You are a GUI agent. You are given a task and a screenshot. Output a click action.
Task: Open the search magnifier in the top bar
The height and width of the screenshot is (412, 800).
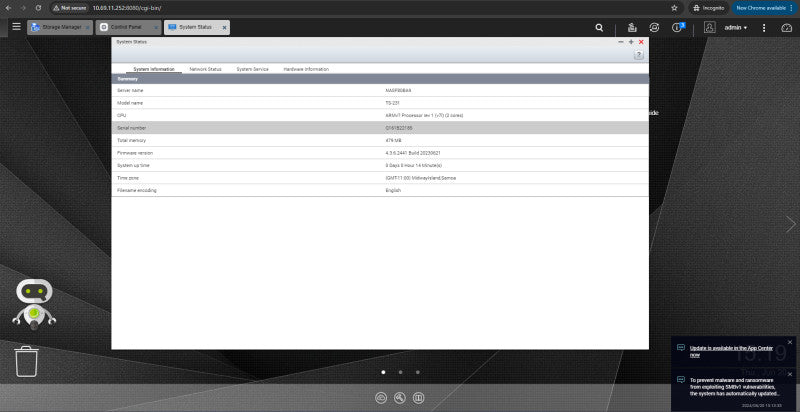pyautogui.click(x=599, y=28)
